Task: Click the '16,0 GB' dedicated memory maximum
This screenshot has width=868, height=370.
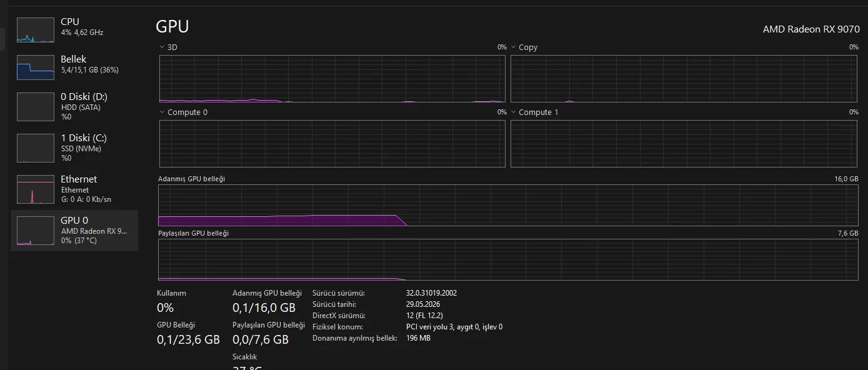Action: pos(846,179)
